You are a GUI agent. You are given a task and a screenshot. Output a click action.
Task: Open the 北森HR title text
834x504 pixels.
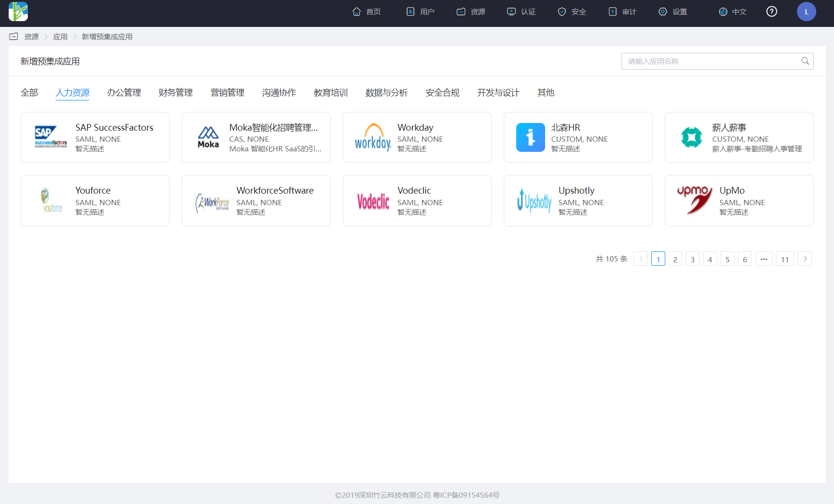566,127
